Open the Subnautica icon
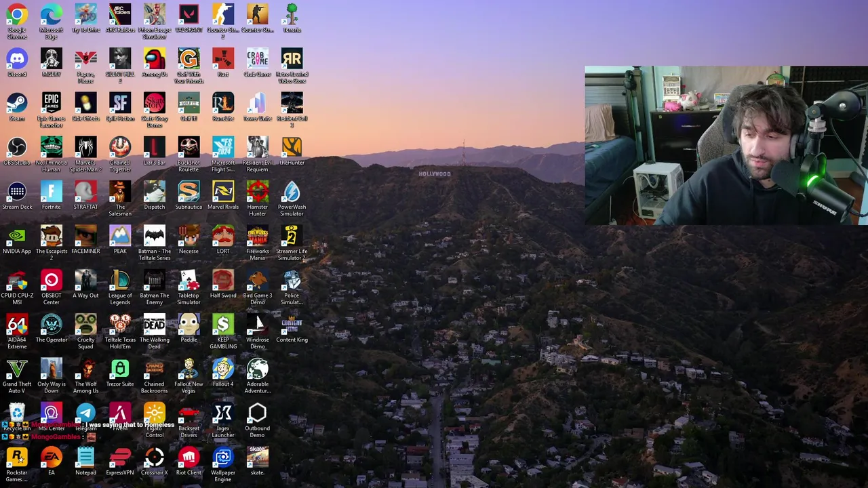This screenshot has width=868, height=488. pyautogui.click(x=189, y=191)
